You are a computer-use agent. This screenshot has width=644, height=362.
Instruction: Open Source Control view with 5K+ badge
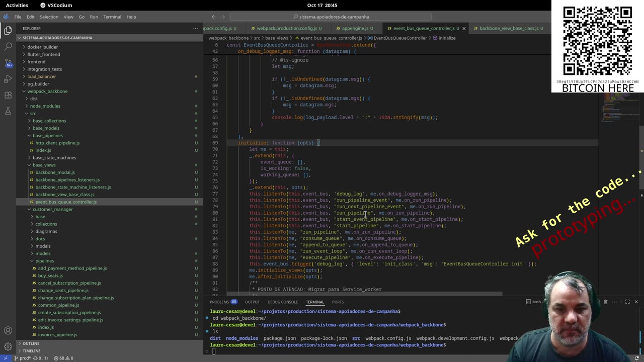coord(8,63)
